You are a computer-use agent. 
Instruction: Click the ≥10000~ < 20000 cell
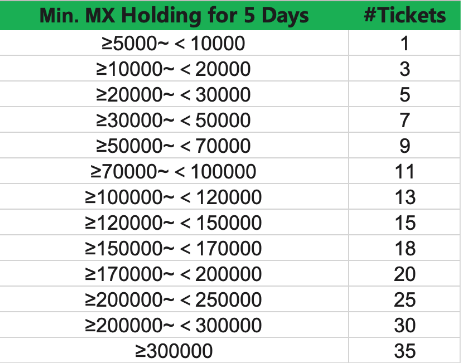pyautogui.click(x=174, y=69)
